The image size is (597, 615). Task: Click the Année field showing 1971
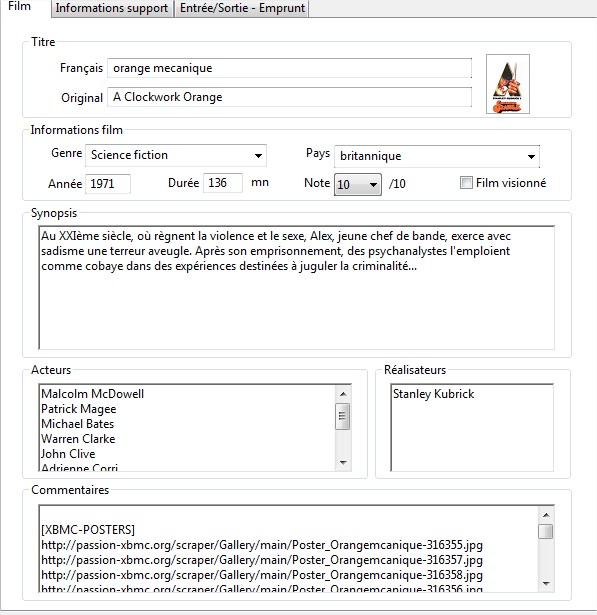pos(108,184)
